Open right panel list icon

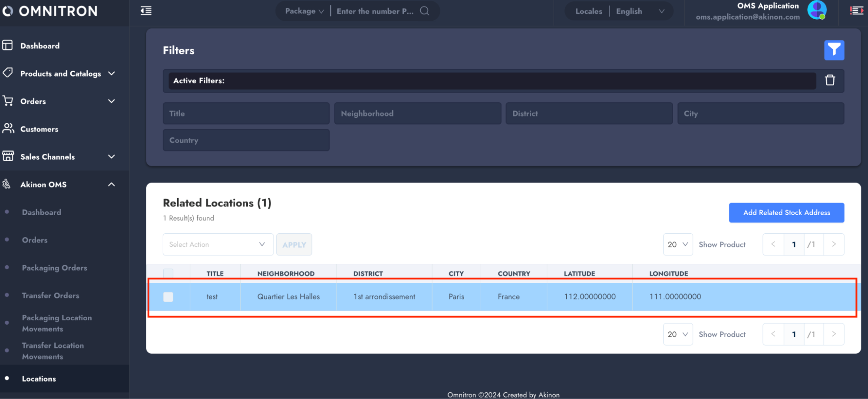[x=856, y=11]
